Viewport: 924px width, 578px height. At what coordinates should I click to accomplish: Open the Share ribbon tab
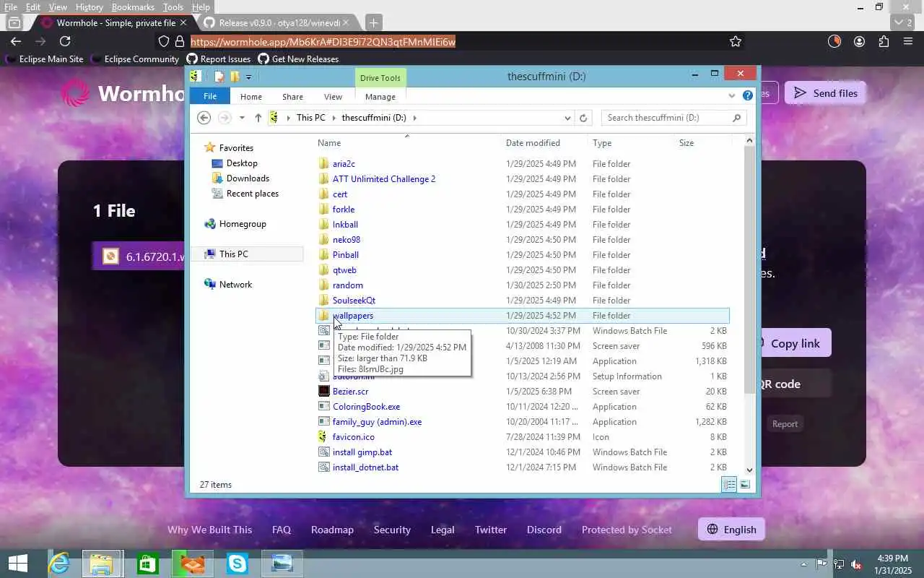(x=293, y=97)
